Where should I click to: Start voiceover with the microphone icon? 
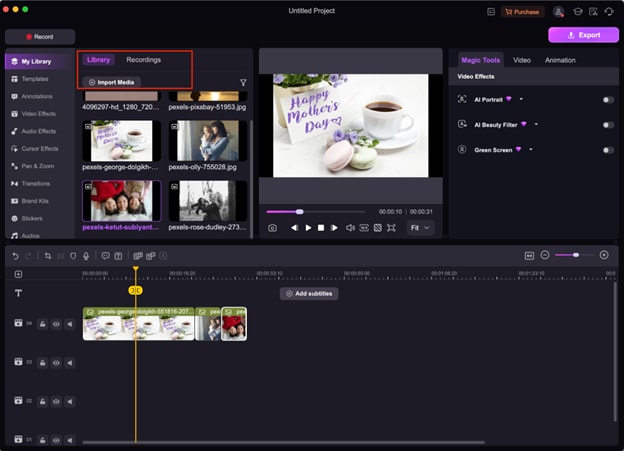click(x=86, y=256)
